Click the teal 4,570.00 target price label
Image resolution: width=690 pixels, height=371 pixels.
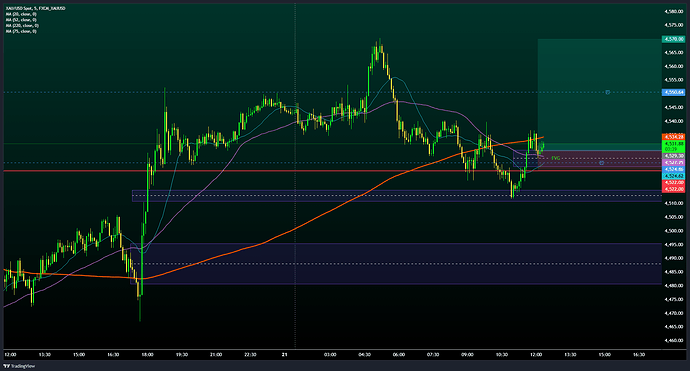click(x=673, y=39)
